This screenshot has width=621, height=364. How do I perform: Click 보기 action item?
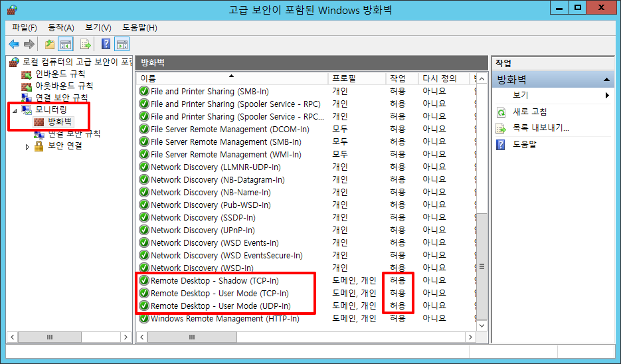pyautogui.click(x=521, y=95)
